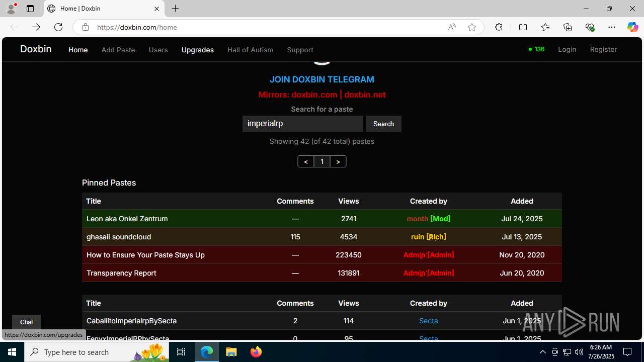The width and height of the screenshot is (644, 362).
Task: Open the Hall of Autism nav item
Action: pos(250,50)
